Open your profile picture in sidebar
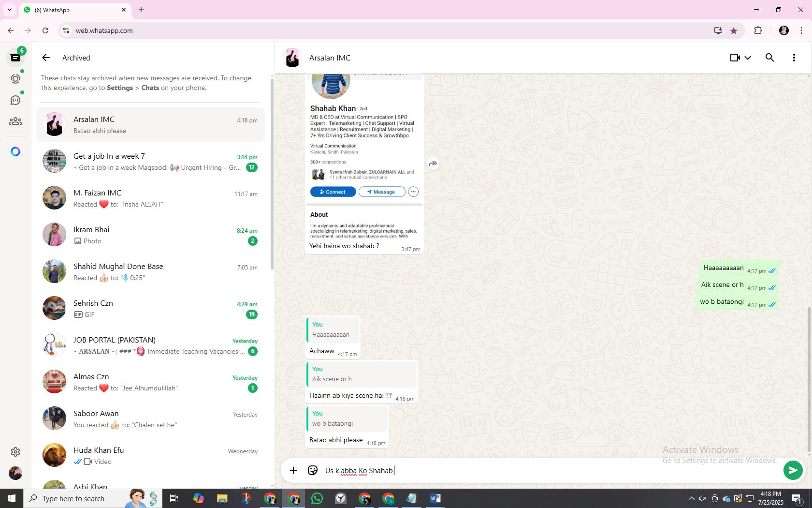 tap(15, 473)
